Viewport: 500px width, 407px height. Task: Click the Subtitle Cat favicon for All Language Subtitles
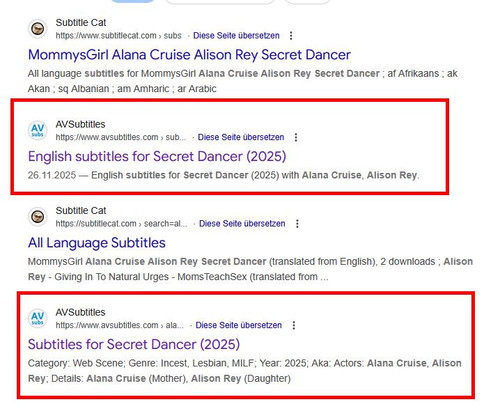click(x=38, y=217)
